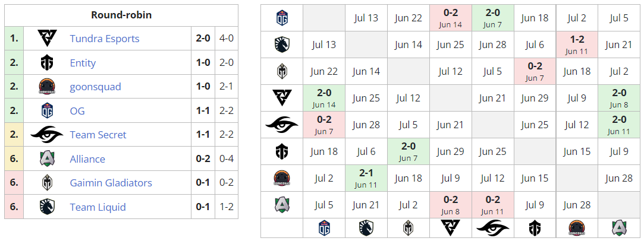Click the goonsquad logo in the standings list
The height and width of the screenshot is (241, 644).
pyautogui.click(x=48, y=87)
